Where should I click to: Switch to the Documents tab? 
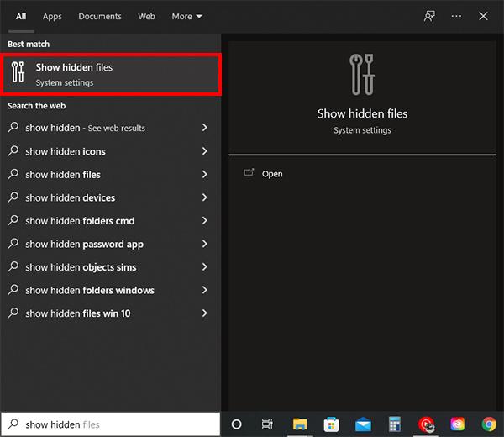click(100, 17)
